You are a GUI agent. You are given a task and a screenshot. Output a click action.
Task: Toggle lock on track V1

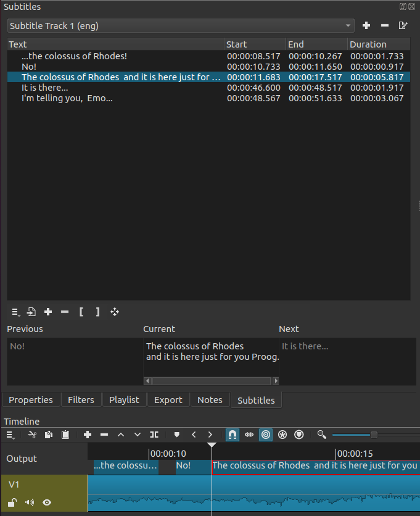tap(12, 502)
